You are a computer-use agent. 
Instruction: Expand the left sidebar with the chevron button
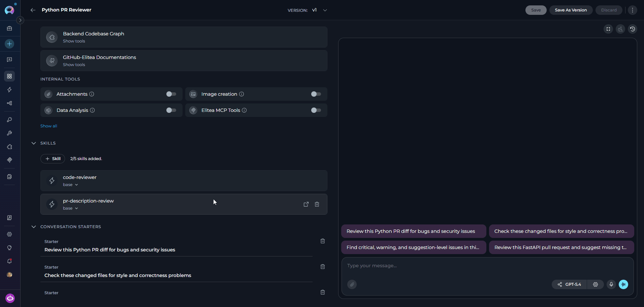[20, 20]
